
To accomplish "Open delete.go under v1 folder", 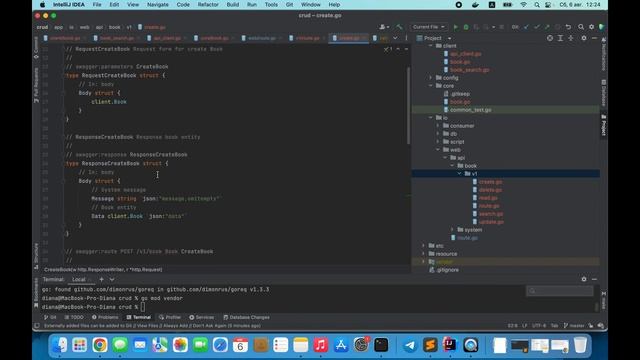I will [x=490, y=190].
